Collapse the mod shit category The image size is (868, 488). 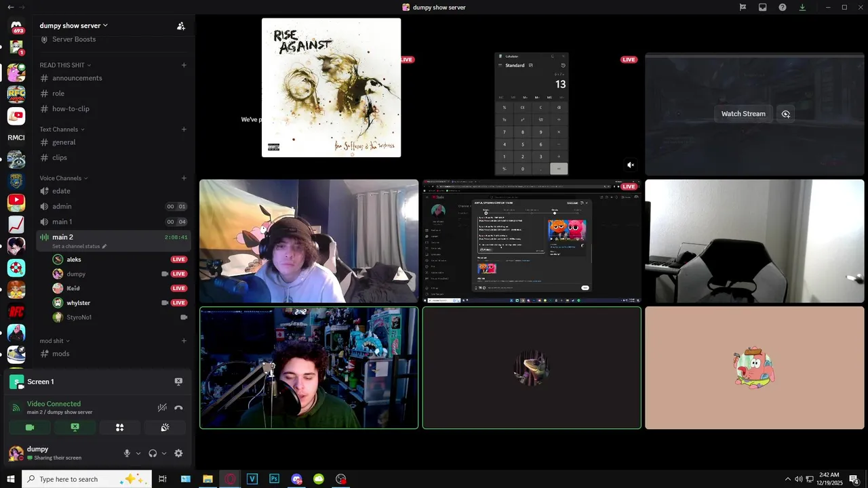(x=54, y=341)
